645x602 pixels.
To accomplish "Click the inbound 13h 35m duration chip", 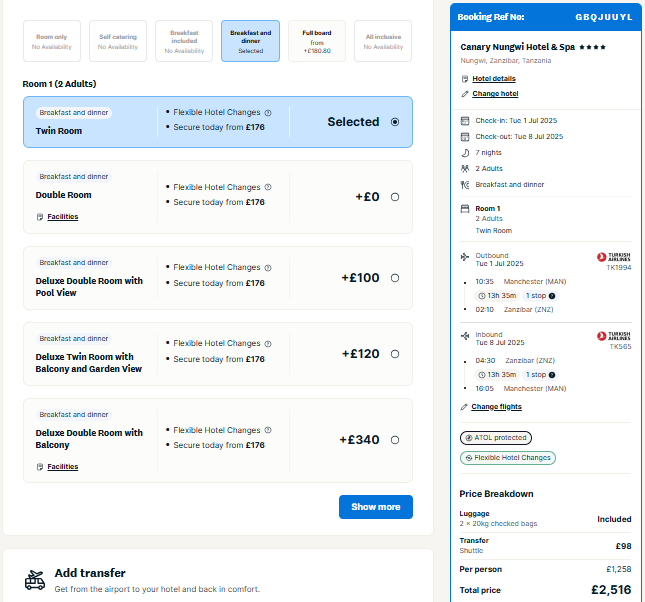I will pyautogui.click(x=497, y=375).
